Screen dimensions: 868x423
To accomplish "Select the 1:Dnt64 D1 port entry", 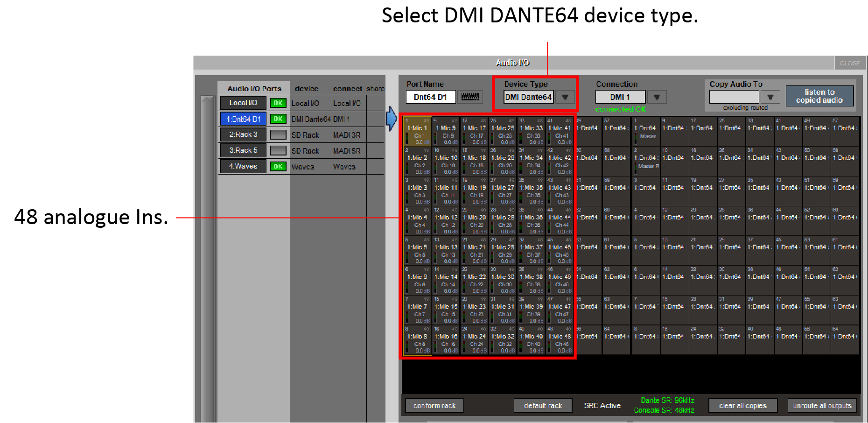I will [243, 119].
